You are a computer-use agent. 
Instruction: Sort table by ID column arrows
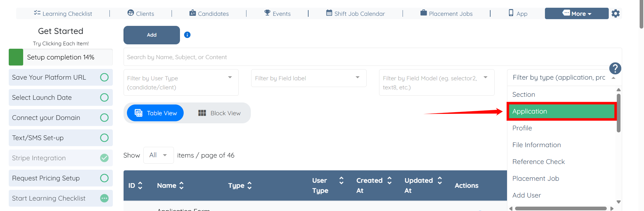tap(140, 185)
